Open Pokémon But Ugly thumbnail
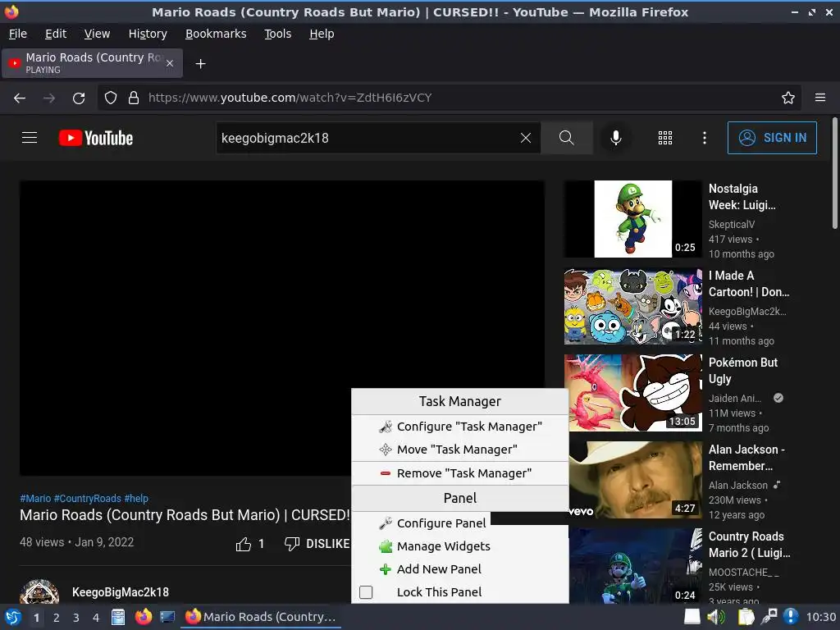Screen dimensions: 840x630 coord(632,393)
